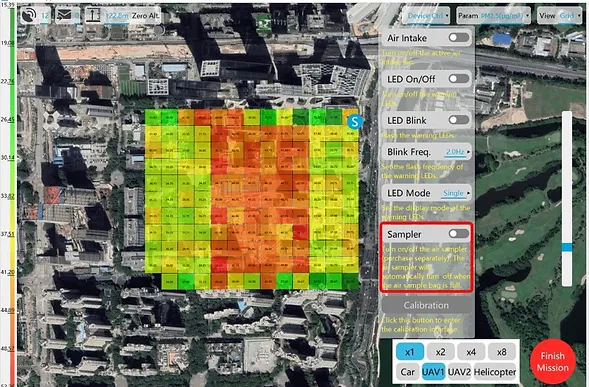The image size is (589, 387).
Task: Turn on the Sampler switch
Action: pos(459,234)
